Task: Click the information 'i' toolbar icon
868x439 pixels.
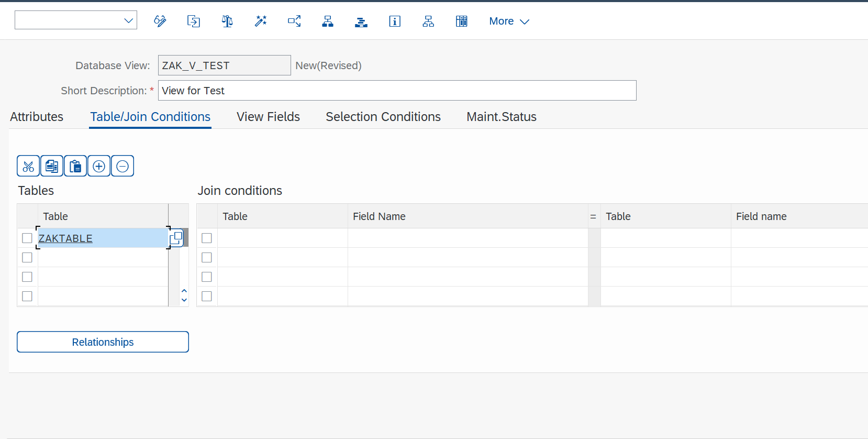Action: [x=395, y=21]
